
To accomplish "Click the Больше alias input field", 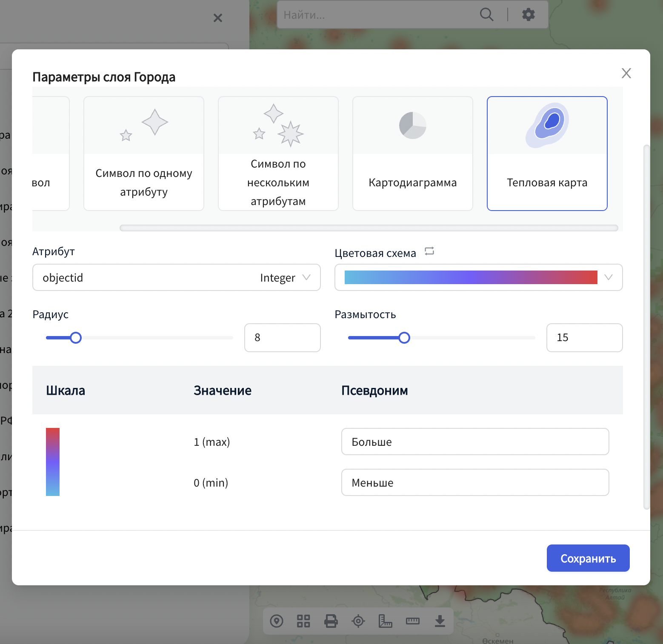I will [475, 442].
